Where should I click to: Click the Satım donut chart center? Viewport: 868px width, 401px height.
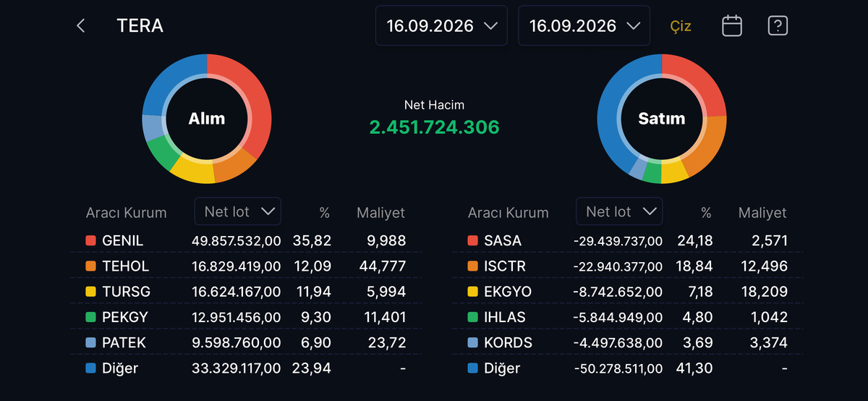click(x=661, y=119)
